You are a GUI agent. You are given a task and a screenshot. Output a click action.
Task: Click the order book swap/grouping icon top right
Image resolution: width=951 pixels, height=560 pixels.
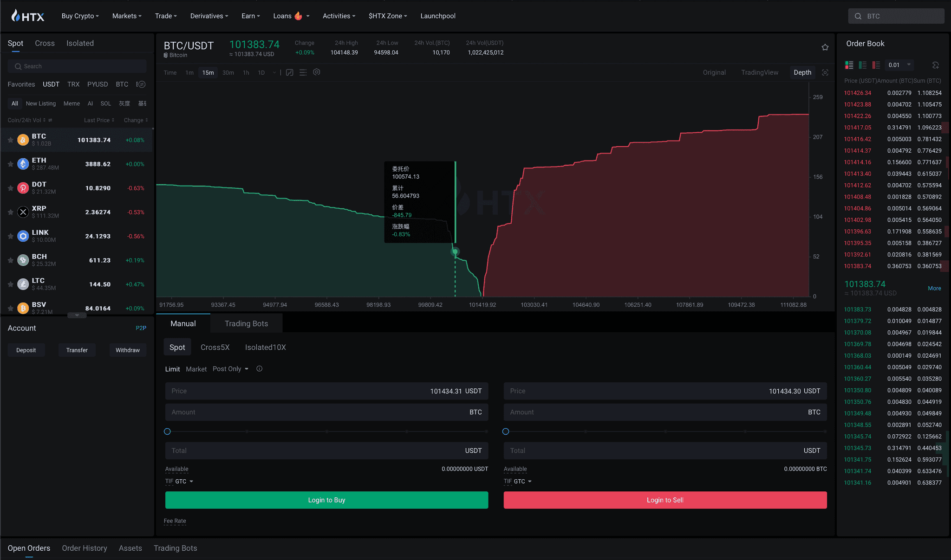point(936,65)
